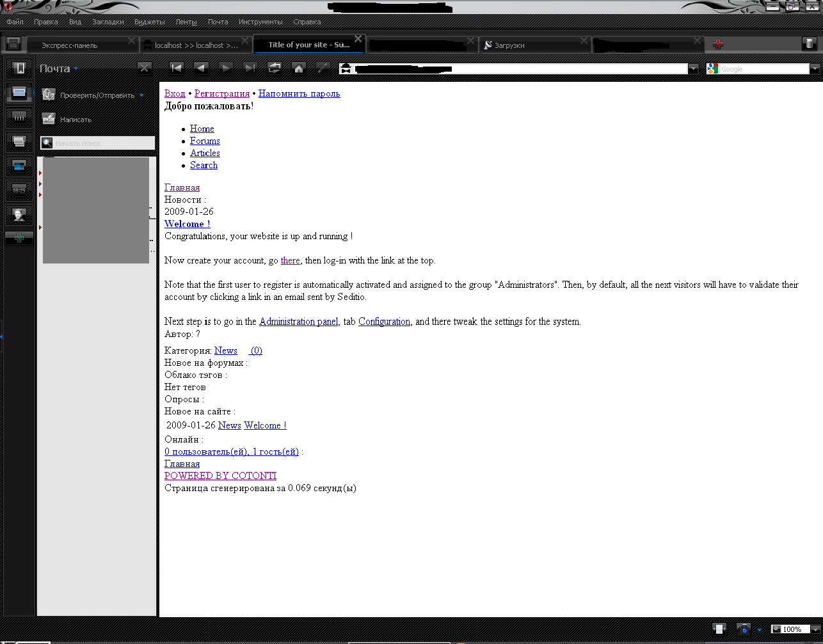This screenshot has width=823, height=644.
Task: Click the POWERED BY COTONTI link
Action: point(220,475)
